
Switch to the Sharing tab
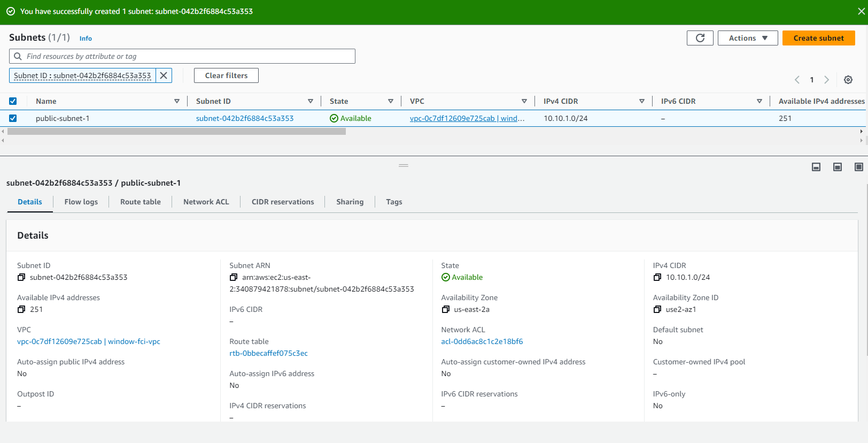[x=350, y=202]
